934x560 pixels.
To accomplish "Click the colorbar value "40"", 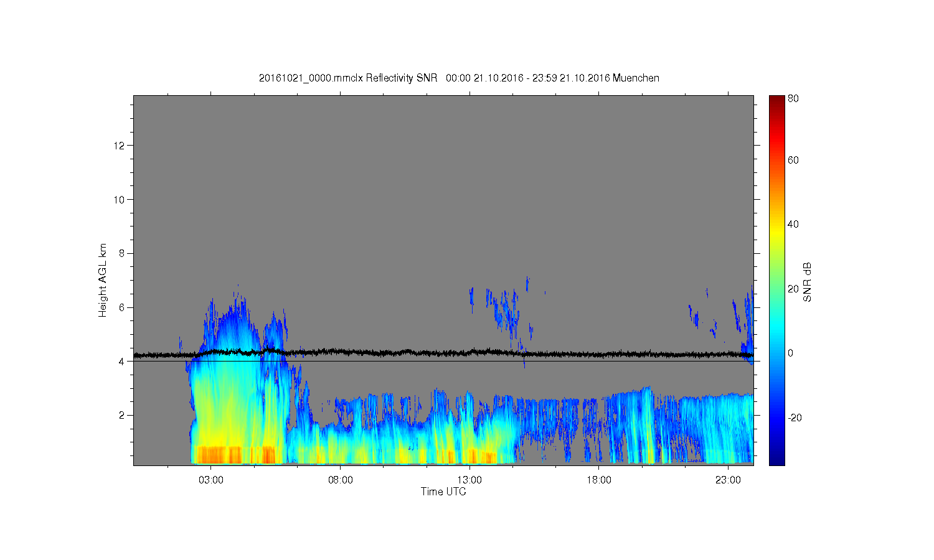I will pos(793,224).
